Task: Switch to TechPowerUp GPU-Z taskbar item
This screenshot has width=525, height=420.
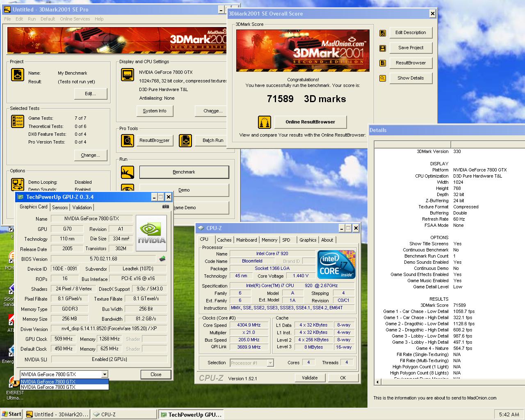Action: coord(191,414)
